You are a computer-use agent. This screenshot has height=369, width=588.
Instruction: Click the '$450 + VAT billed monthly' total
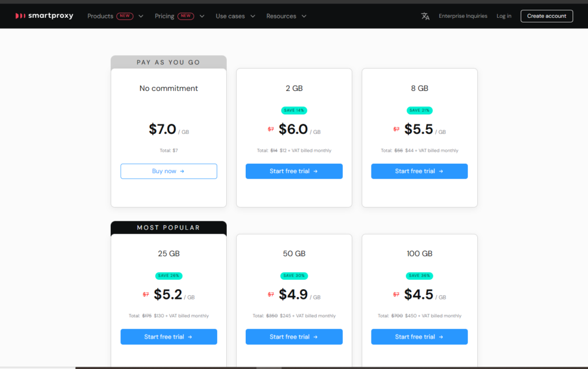(x=433, y=316)
